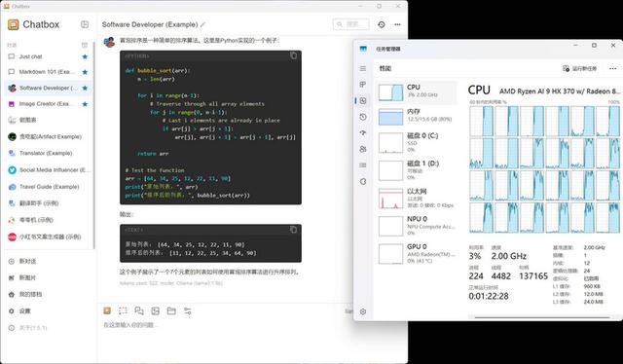Select GPU 0 in performance list
Viewport: 623px width, 364px height.
point(416,253)
